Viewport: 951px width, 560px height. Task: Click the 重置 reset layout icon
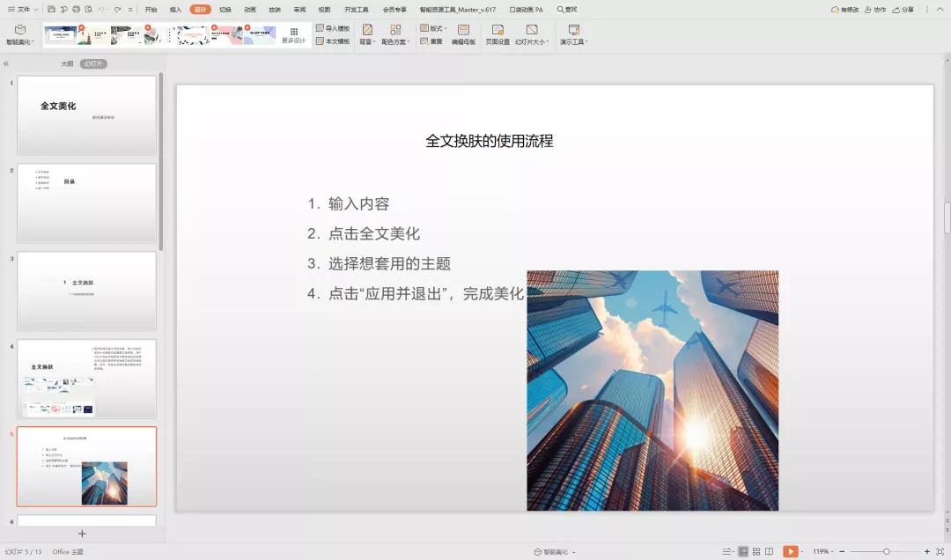point(432,41)
